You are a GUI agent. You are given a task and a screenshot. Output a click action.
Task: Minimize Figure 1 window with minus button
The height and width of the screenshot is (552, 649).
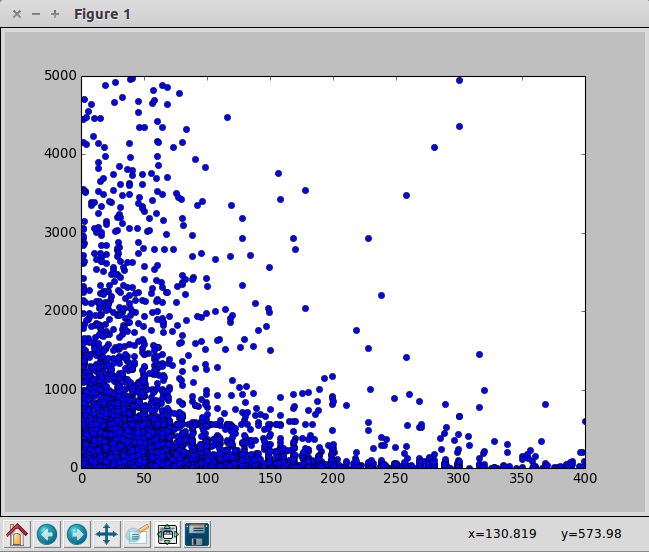[36, 14]
